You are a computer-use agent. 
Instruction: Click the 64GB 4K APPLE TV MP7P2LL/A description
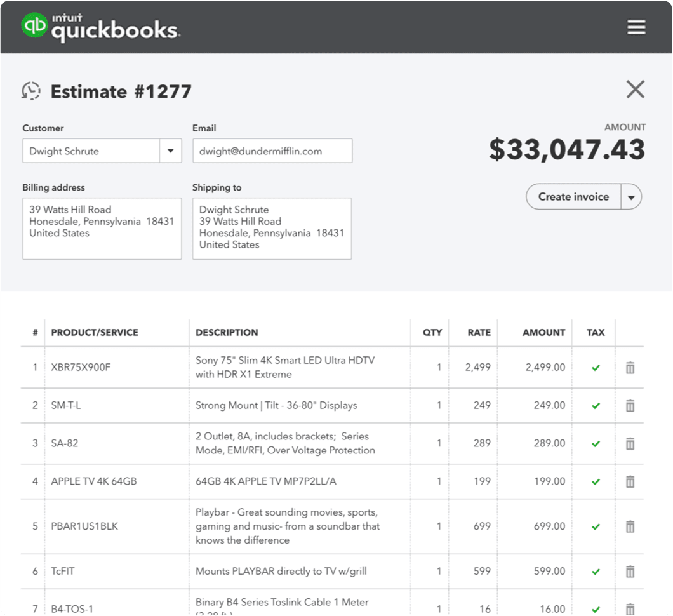point(265,481)
